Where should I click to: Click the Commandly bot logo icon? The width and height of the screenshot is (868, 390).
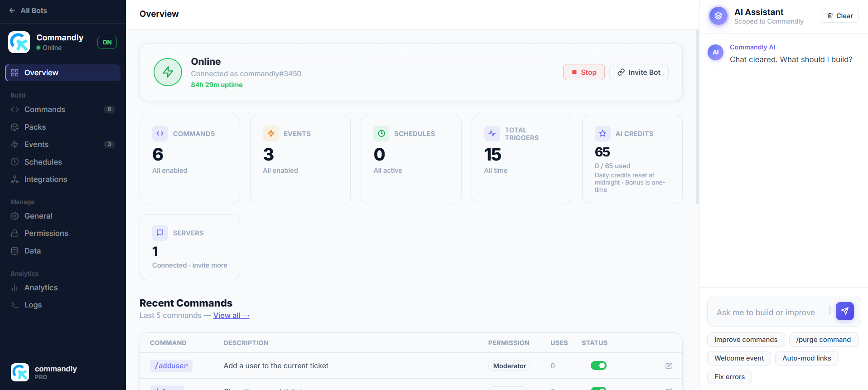click(19, 42)
